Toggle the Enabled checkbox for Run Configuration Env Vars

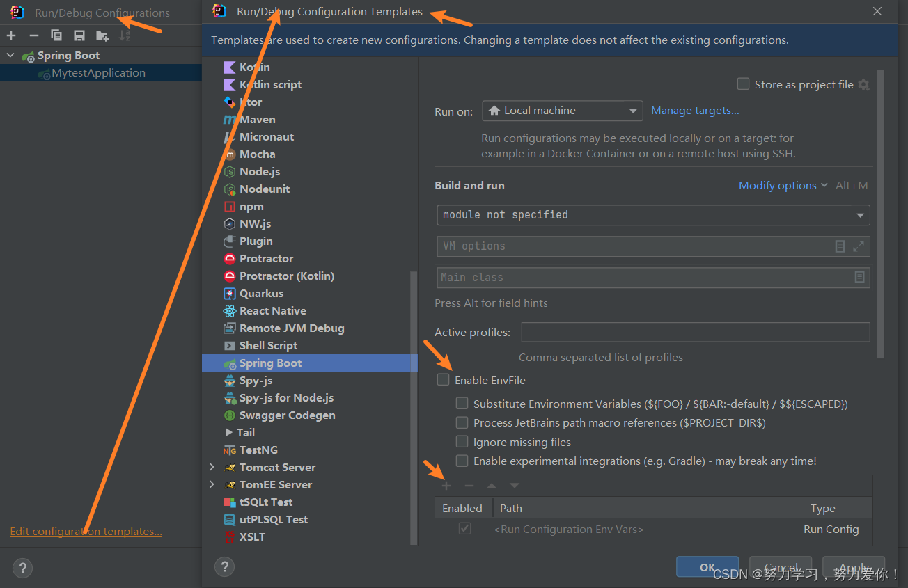pyautogui.click(x=464, y=529)
